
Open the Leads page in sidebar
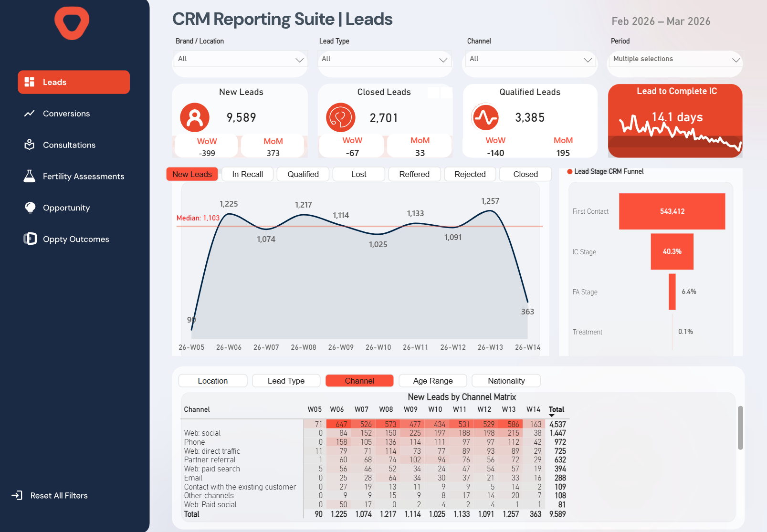tap(74, 82)
